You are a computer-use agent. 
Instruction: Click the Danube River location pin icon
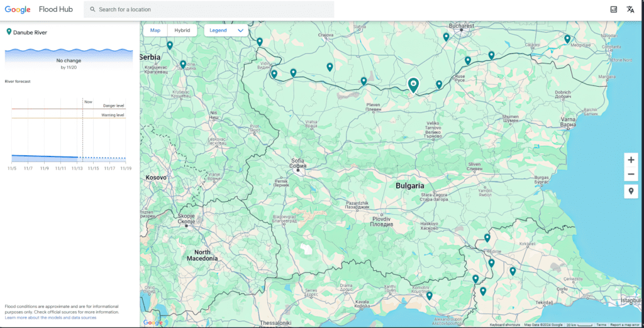(9, 32)
